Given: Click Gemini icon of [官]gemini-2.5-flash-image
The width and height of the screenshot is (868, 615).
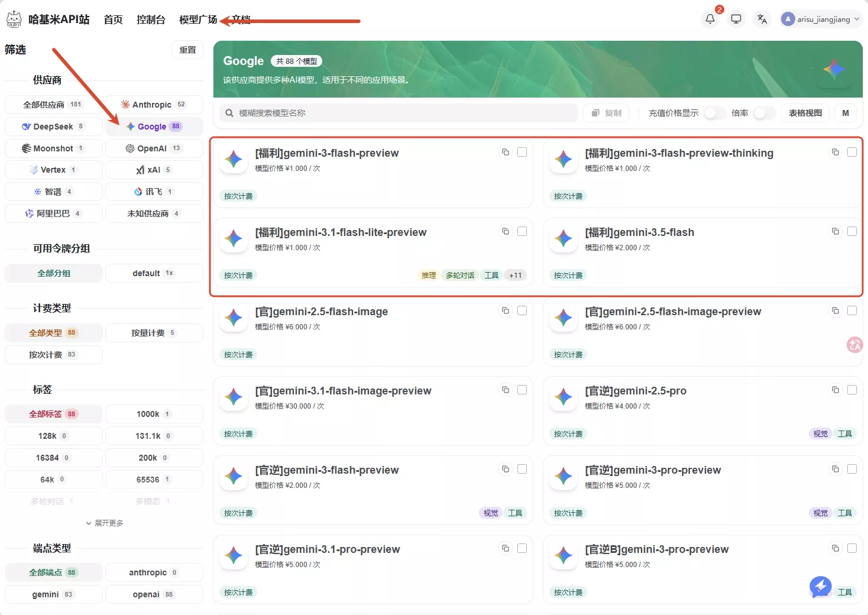Looking at the screenshot, I should [x=234, y=318].
